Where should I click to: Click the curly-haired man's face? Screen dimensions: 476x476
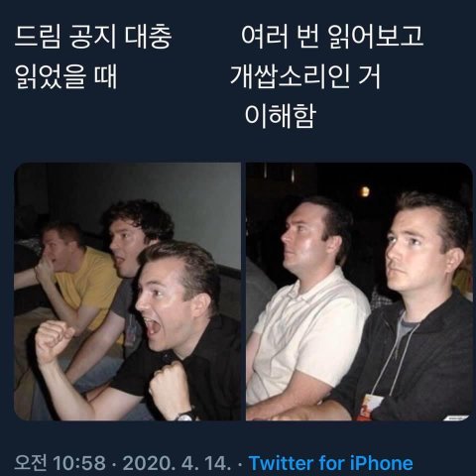(126, 246)
